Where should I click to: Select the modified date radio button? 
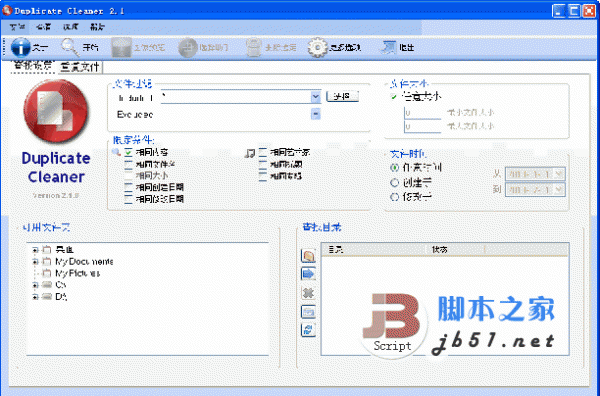coord(395,197)
